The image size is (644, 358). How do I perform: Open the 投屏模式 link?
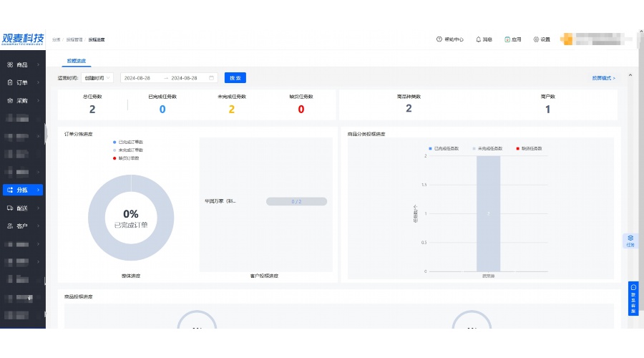pos(603,78)
